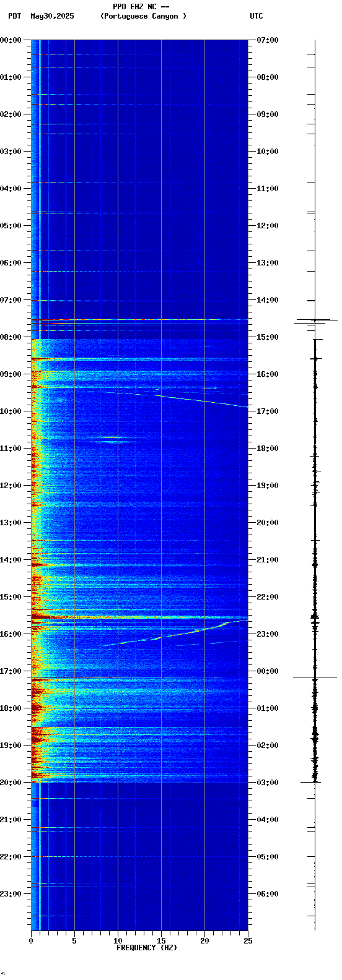Click the descending diagonal line near 09:40 PDT
This screenshot has width=342, height=980.
click(201, 400)
